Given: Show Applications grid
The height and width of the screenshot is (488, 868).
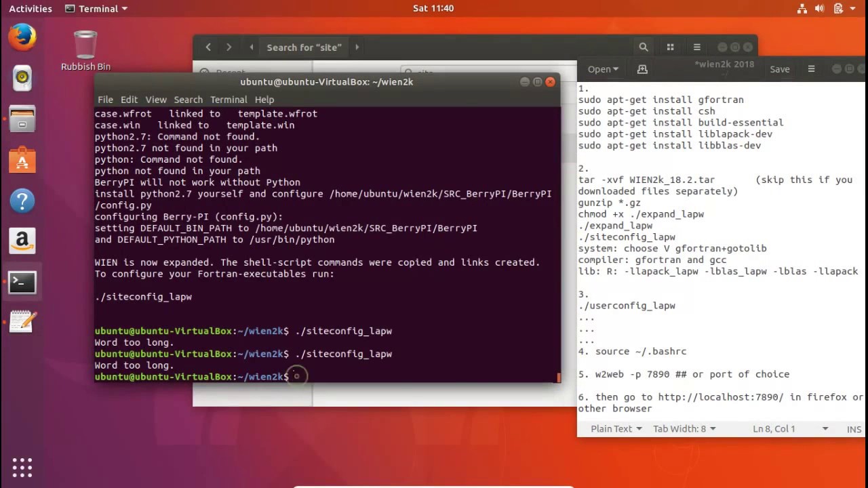Looking at the screenshot, I should pyautogui.click(x=22, y=467).
